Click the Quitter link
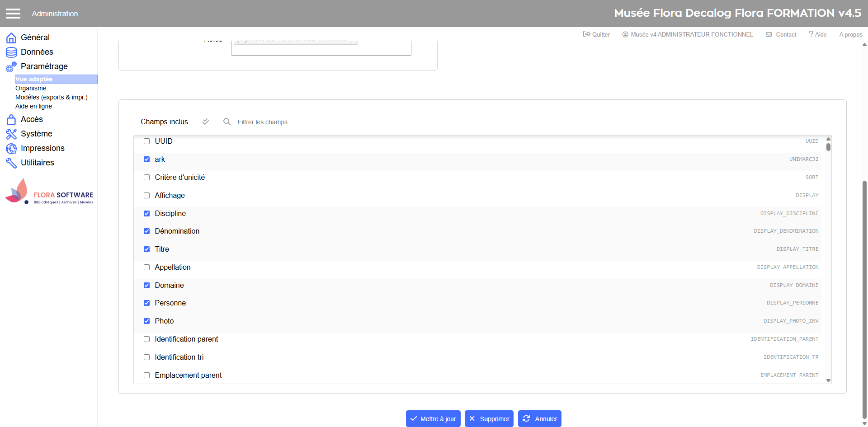Viewport: 868px width, 427px height. [x=596, y=34]
